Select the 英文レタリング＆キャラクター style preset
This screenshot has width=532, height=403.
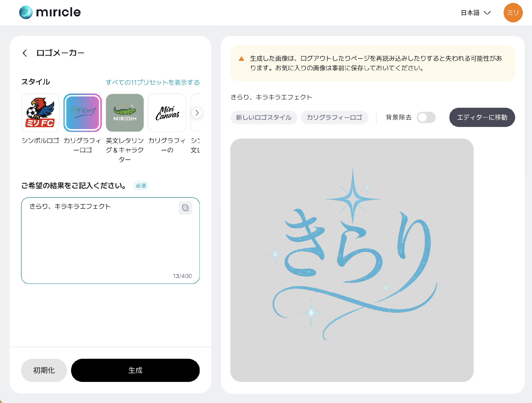click(x=125, y=113)
